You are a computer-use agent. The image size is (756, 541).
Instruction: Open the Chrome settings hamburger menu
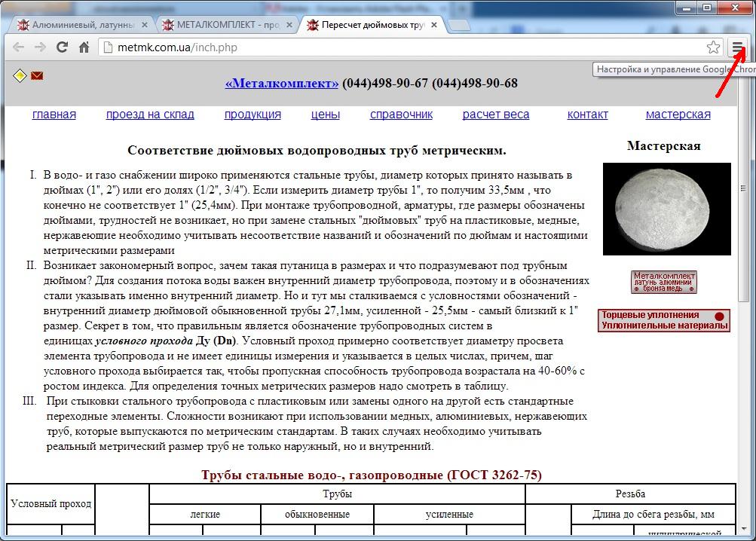(x=738, y=47)
